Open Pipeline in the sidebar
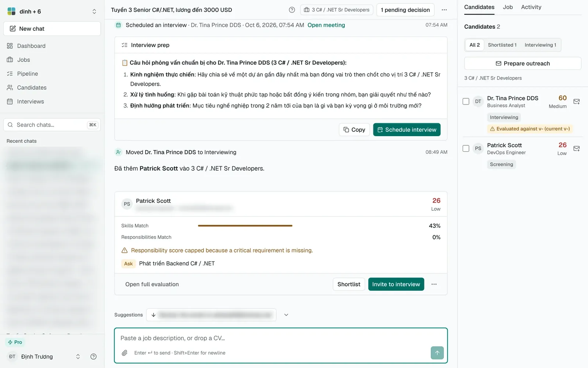This screenshot has height=368, width=588. pos(52,74)
